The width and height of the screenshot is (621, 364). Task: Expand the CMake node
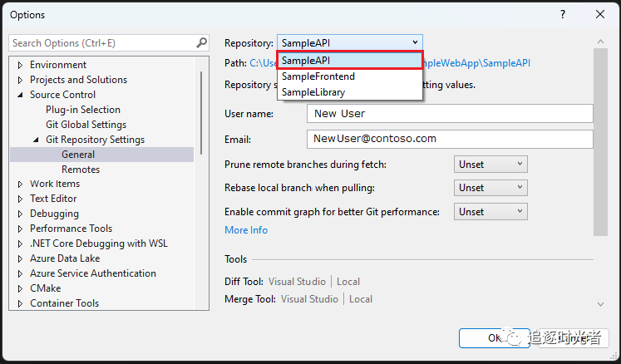point(20,288)
